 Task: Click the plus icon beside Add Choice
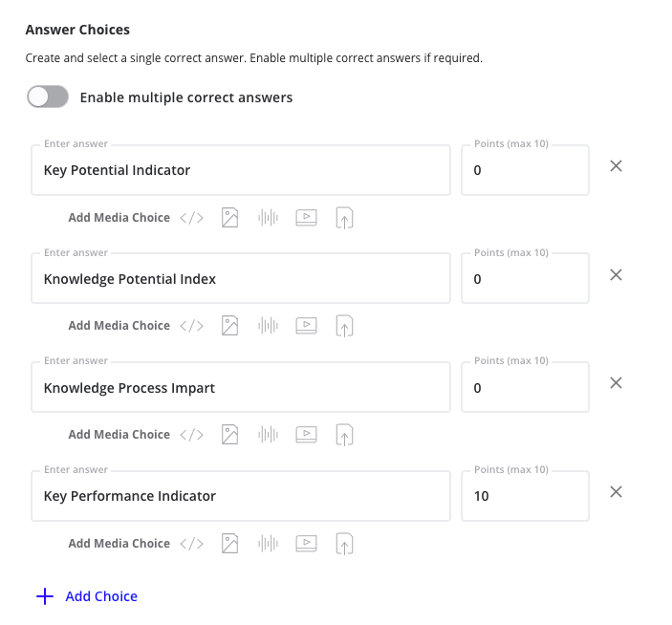click(x=45, y=596)
